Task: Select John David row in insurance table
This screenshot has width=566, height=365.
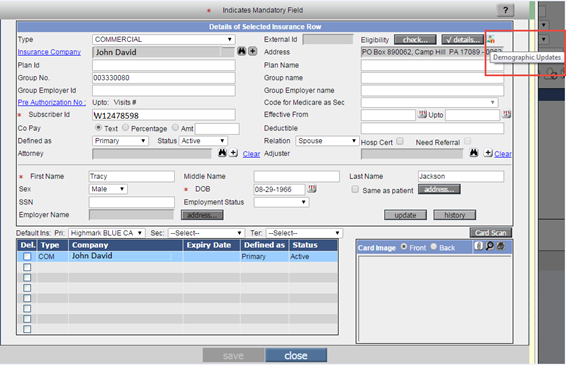Action: [x=178, y=256]
